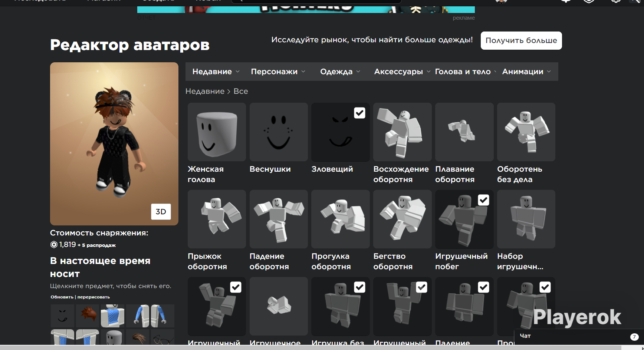Equip the Веснушки face item
The width and height of the screenshot is (644, 350).
[x=279, y=132]
